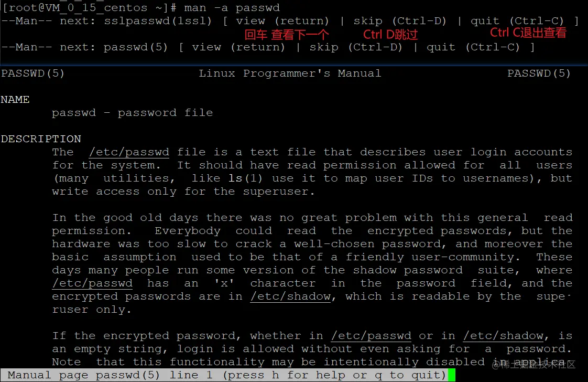Click 'quit (Ctrl-C)' in the first Man prompt
This screenshot has width=588, height=382.
tap(517, 20)
